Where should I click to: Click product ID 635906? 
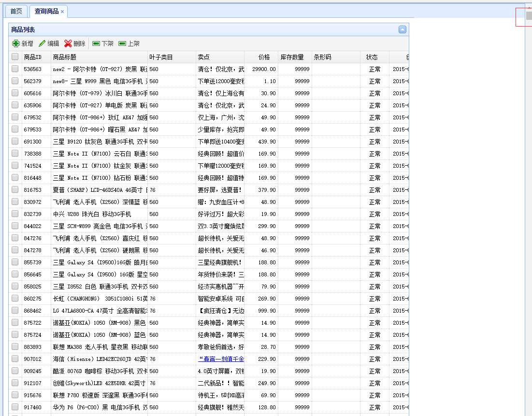[x=32, y=105]
